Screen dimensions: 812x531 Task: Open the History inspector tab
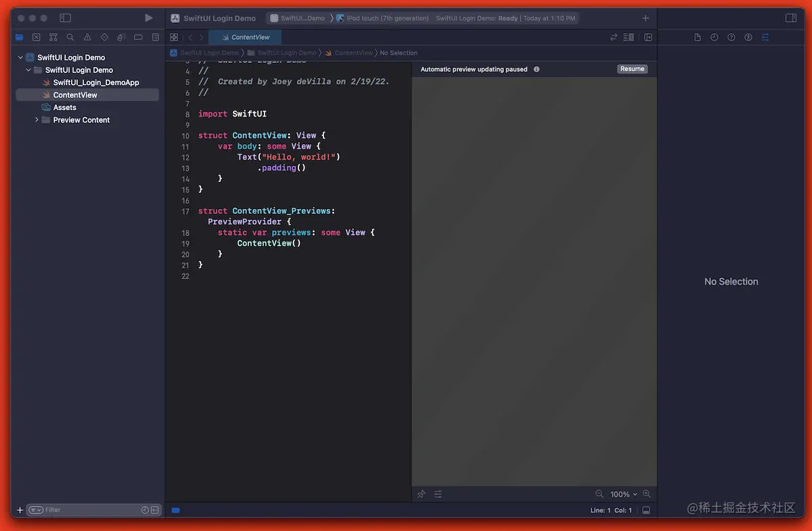click(x=714, y=37)
